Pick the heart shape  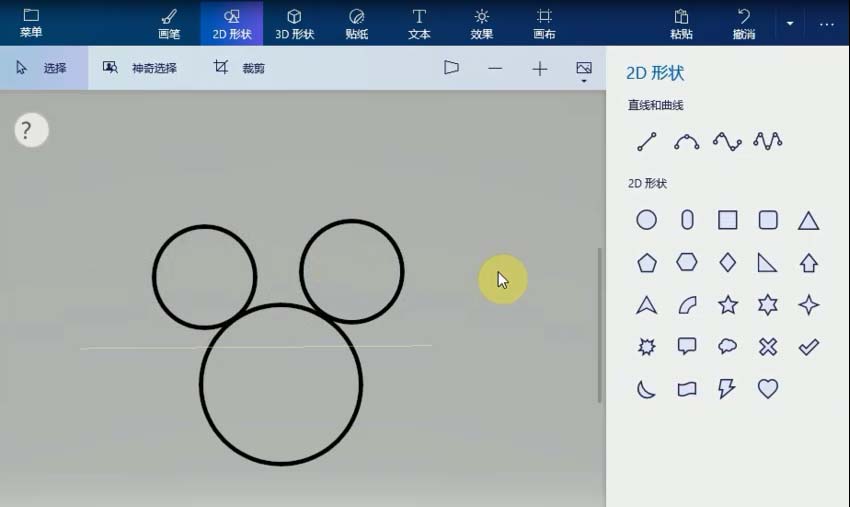point(768,389)
